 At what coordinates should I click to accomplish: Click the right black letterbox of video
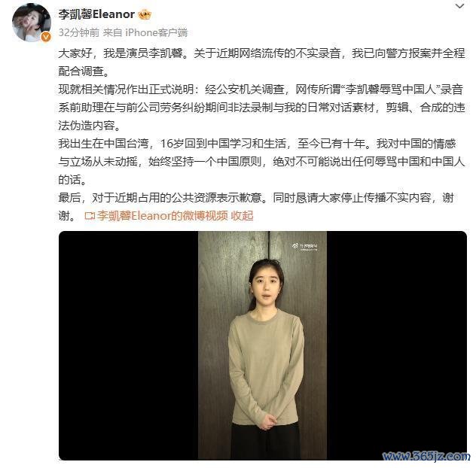click(397, 345)
